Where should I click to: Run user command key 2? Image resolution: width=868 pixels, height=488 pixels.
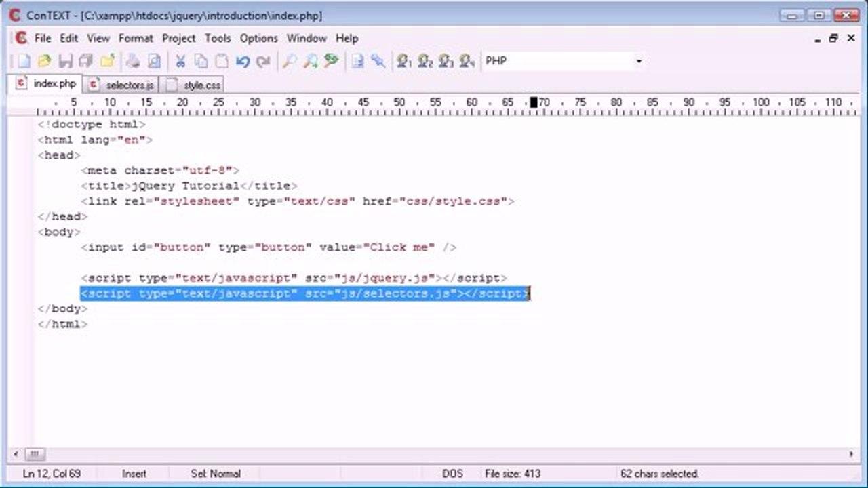[425, 61]
